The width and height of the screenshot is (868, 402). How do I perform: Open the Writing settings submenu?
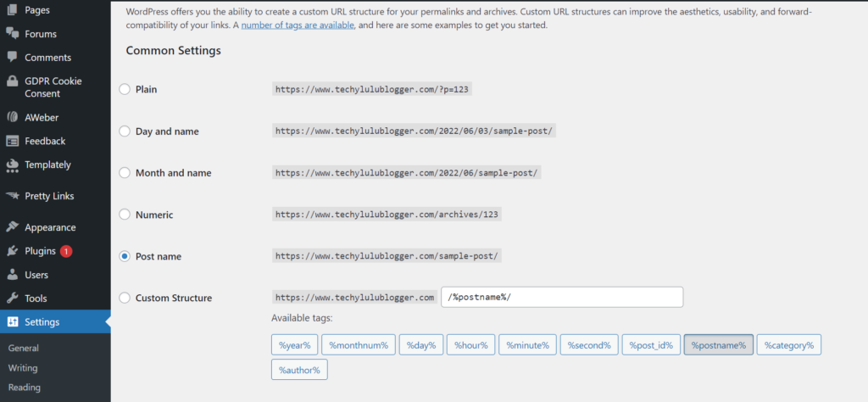point(23,368)
